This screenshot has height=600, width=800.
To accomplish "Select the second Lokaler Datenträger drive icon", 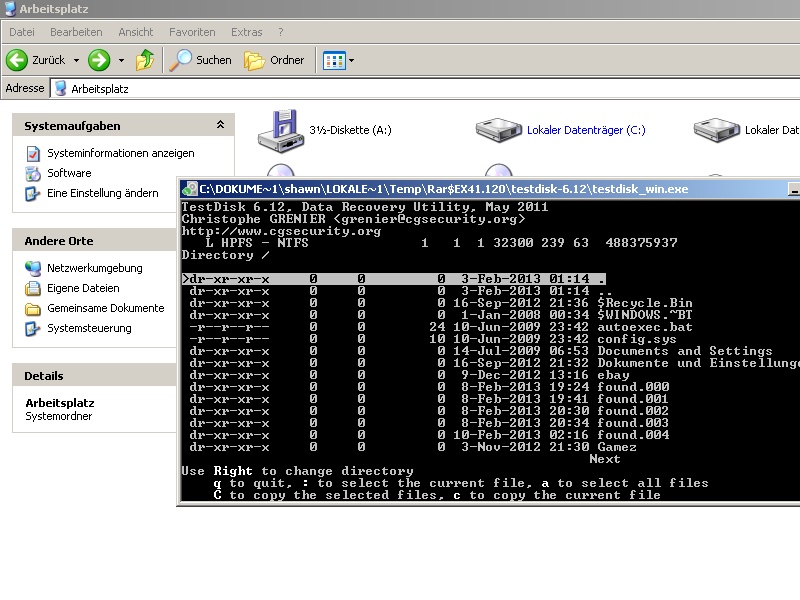I will tap(716, 130).
